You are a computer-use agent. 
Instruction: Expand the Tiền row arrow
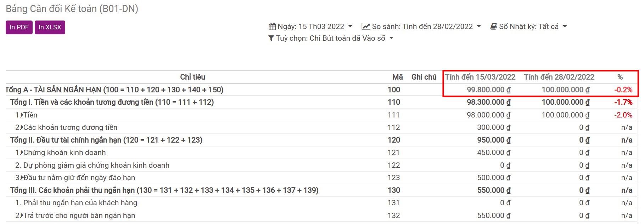coord(22,115)
